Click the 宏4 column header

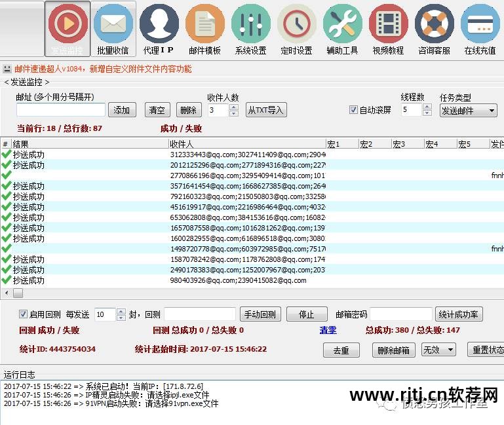[x=440, y=144]
